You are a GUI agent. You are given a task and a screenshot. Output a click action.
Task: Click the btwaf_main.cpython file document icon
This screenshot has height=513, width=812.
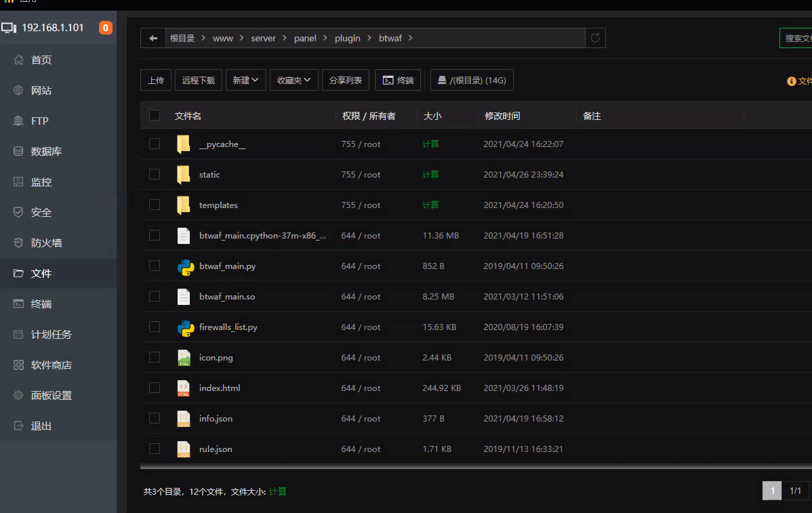tap(184, 236)
